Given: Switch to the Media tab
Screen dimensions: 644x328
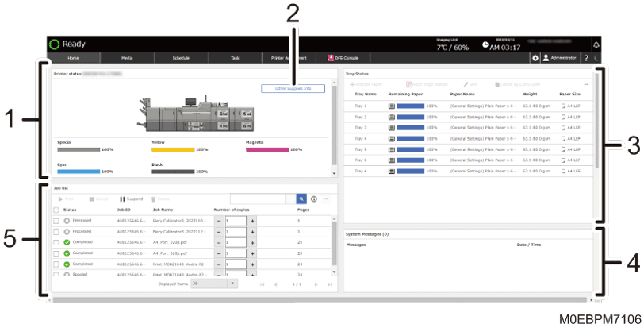Looking at the screenshot, I should (127, 58).
